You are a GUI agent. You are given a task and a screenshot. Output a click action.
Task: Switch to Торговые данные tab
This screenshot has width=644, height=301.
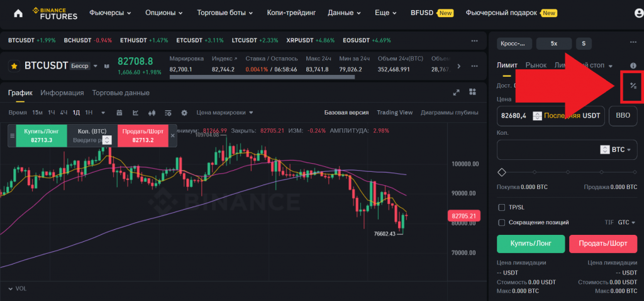(121, 93)
